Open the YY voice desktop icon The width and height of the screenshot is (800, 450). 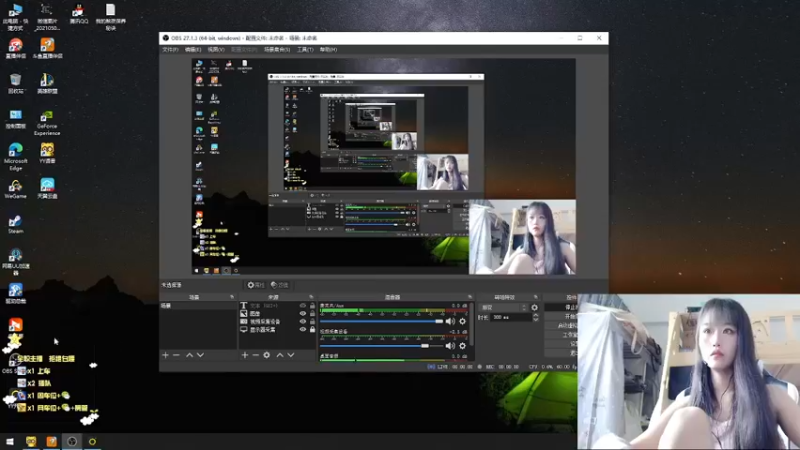[47, 153]
